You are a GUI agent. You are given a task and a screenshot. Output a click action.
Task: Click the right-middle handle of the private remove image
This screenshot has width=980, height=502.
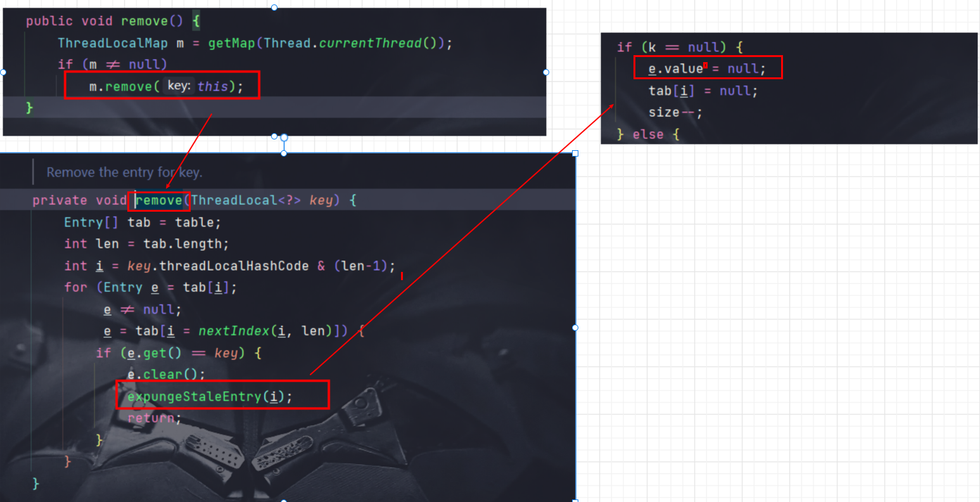click(575, 328)
